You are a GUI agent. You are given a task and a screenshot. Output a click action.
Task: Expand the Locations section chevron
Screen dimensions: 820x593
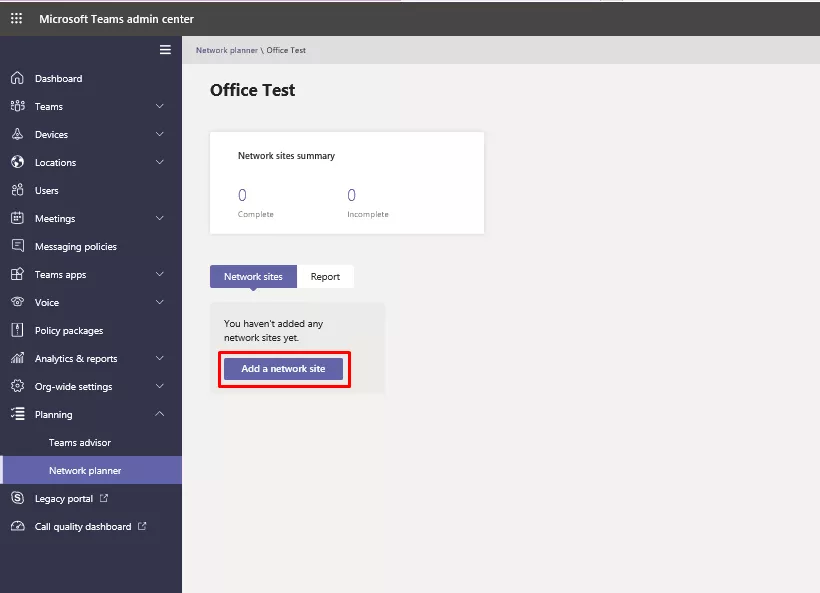point(160,162)
